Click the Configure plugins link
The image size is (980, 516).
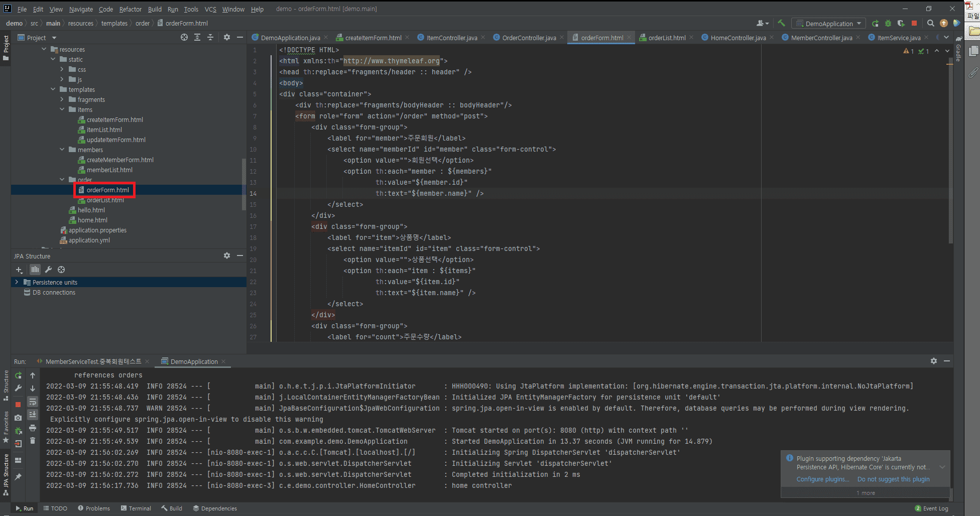pos(822,479)
